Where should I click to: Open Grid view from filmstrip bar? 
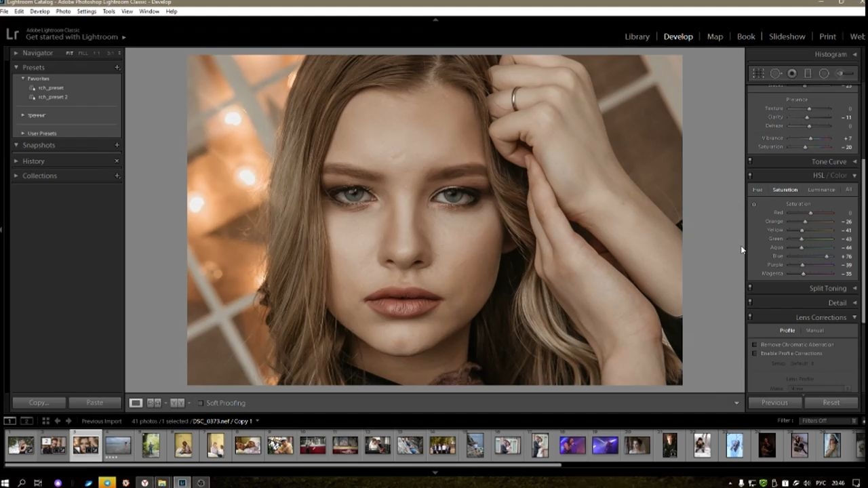(45, 421)
